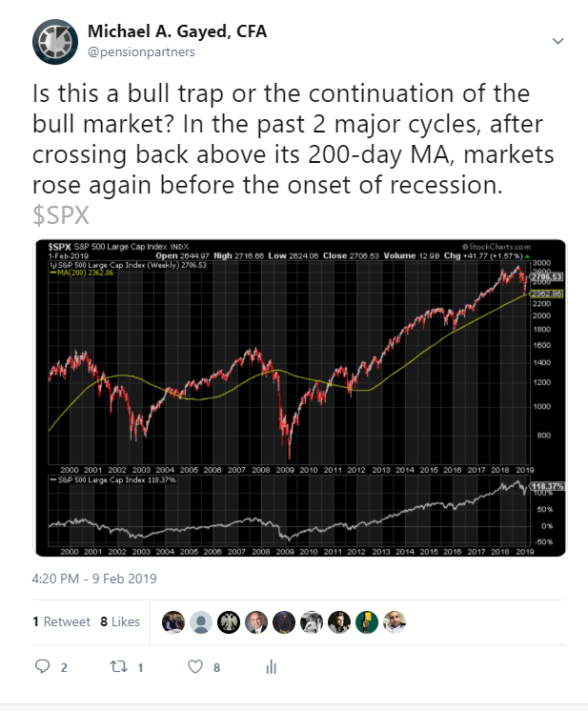This screenshot has height=711, width=588.
Task: Click the eagle emblem liker avatar
Action: 228,621
